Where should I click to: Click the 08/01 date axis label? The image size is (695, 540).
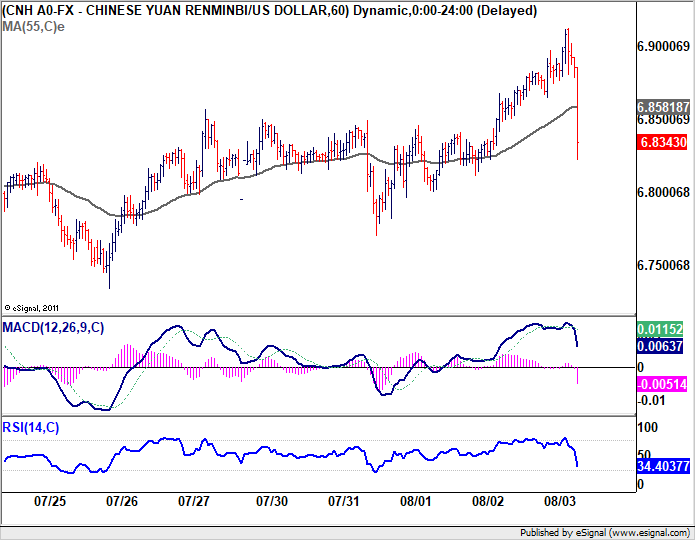pos(415,501)
